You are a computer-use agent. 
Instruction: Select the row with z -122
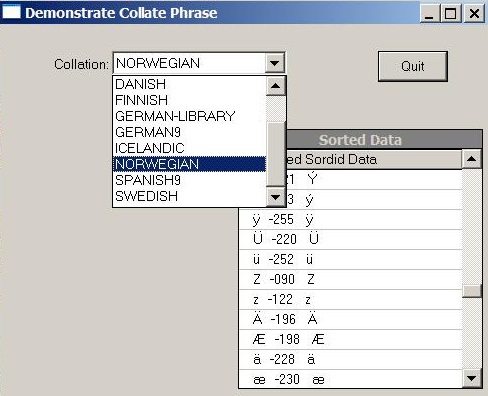(x=351, y=299)
